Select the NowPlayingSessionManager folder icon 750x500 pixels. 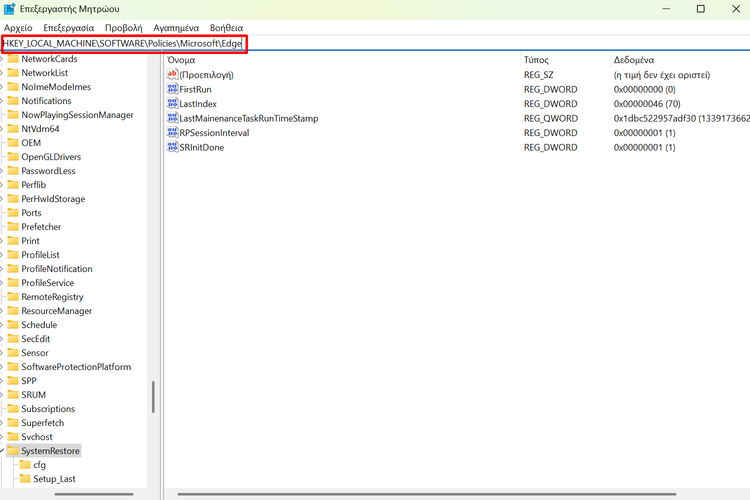tap(13, 115)
